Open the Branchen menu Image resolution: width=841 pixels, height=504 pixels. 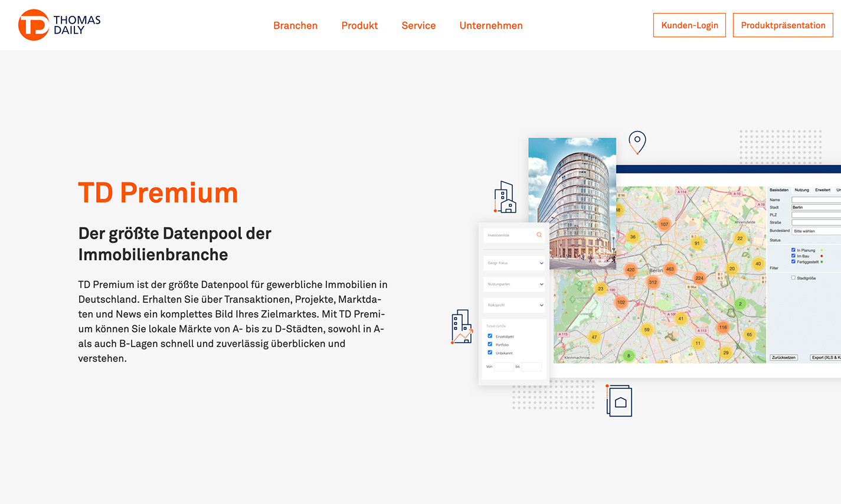pyautogui.click(x=295, y=25)
